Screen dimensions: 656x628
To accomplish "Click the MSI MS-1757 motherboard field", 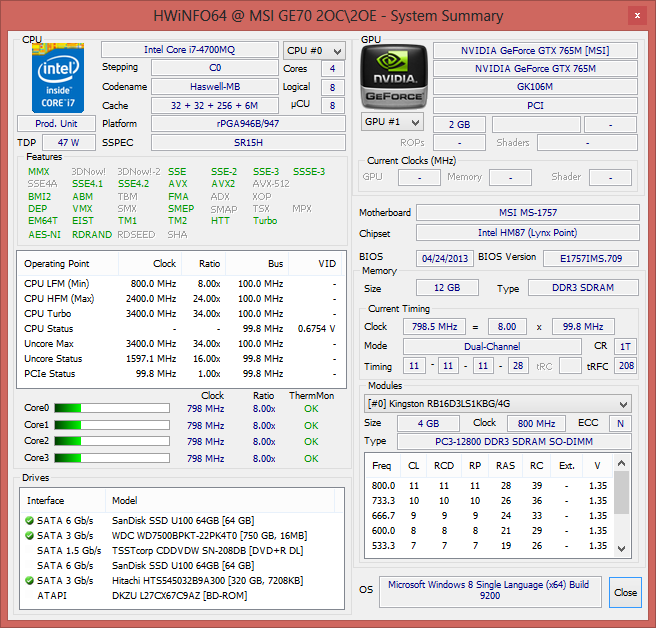I will coord(528,213).
